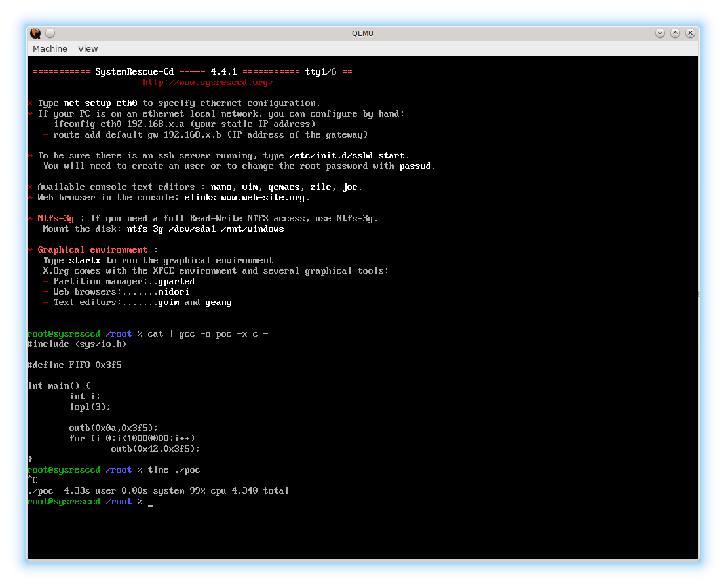Click the red 'Graphical environment' heading

coord(92,250)
